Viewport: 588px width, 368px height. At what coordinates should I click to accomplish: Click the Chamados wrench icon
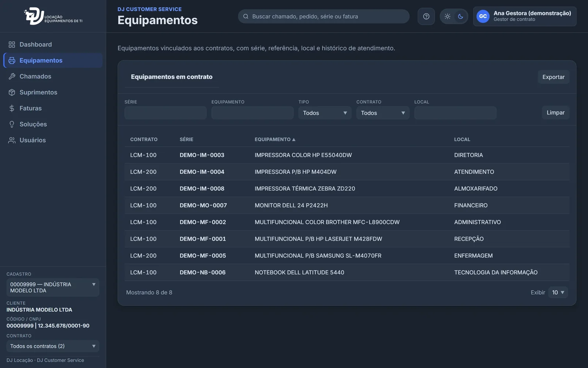tap(12, 77)
